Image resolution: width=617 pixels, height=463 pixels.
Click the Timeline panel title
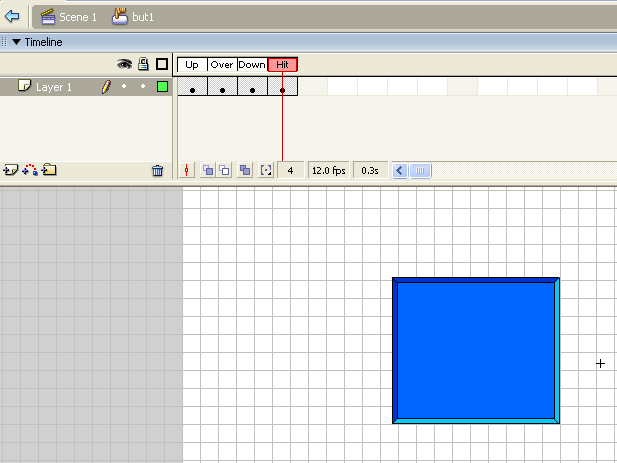(43, 42)
